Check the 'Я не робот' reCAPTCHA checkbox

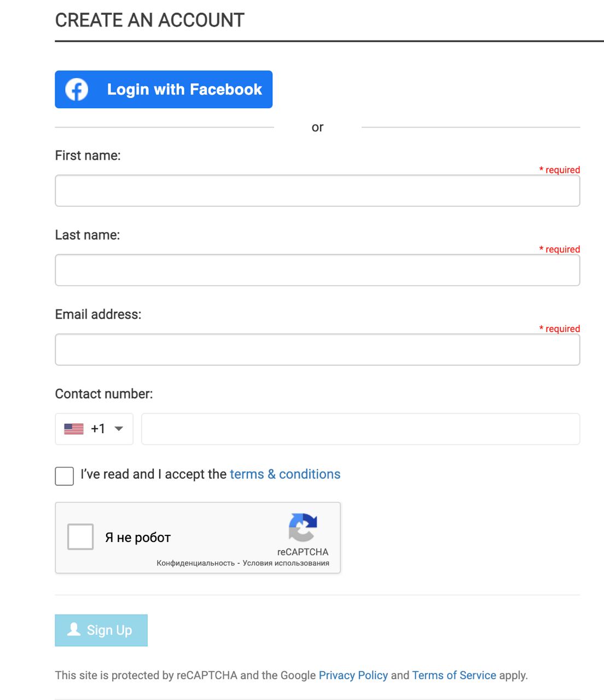(82, 537)
